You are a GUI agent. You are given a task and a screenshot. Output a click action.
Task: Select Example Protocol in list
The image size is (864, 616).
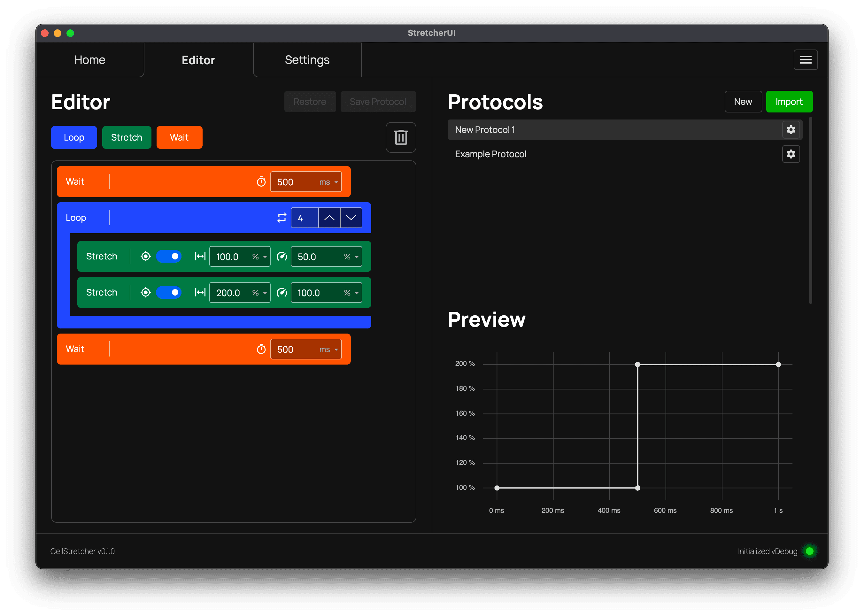pos(624,154)
